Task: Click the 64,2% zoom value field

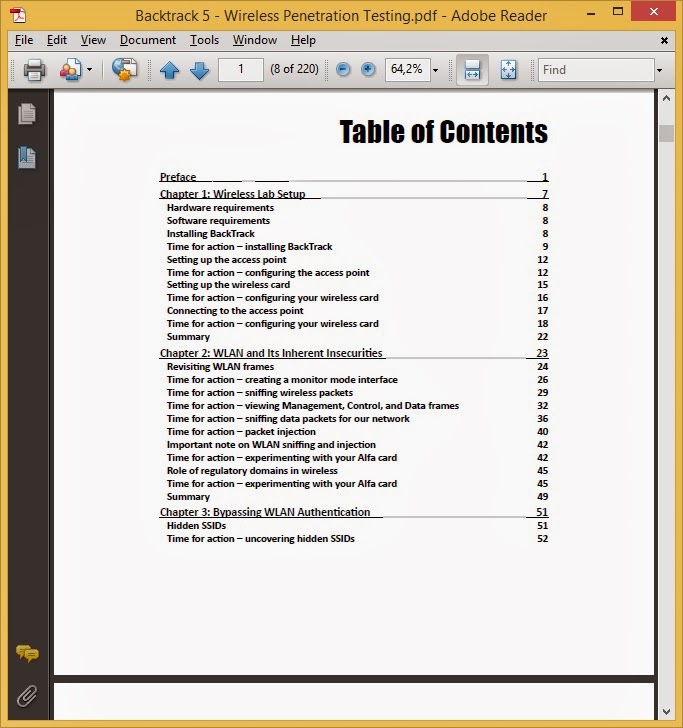Action: point(407,70)
